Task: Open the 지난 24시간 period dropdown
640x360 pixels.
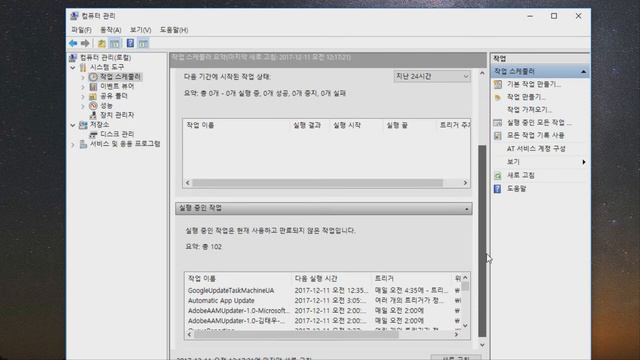Action: [x=432, y=76]
